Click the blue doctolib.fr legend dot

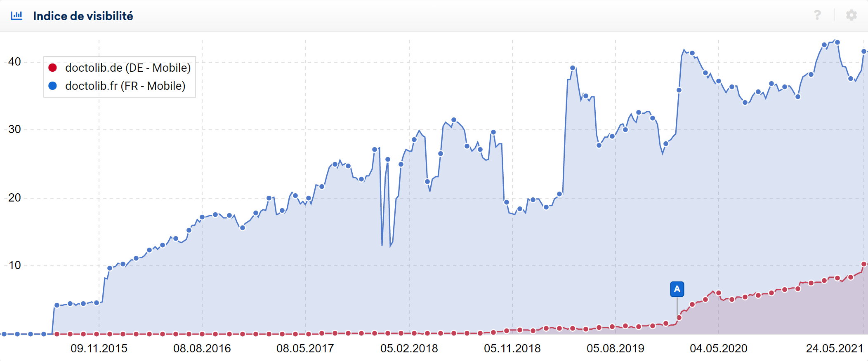(52, 86)
